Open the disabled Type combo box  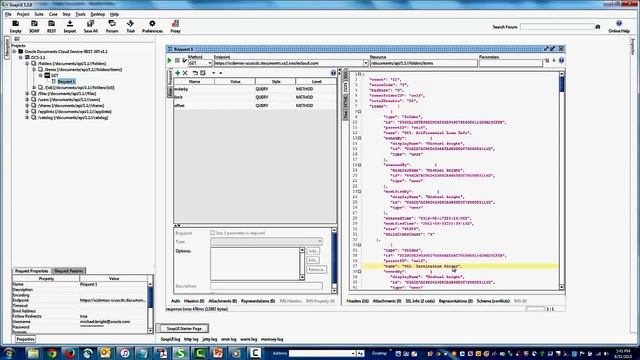click(x=267, y=241)
